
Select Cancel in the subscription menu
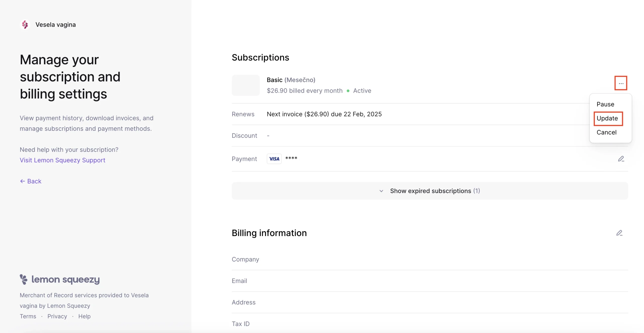coord(606,132)
